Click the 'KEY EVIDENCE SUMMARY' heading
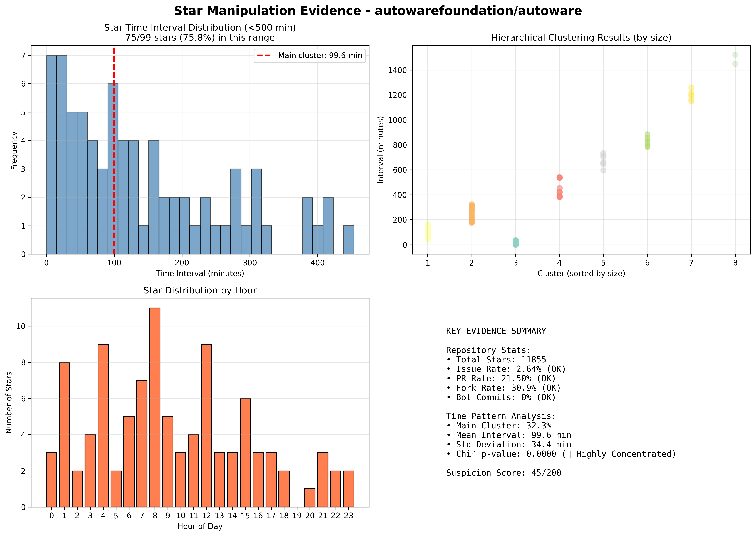The height and width of the screenshot is (536, 756). (496, 331)
